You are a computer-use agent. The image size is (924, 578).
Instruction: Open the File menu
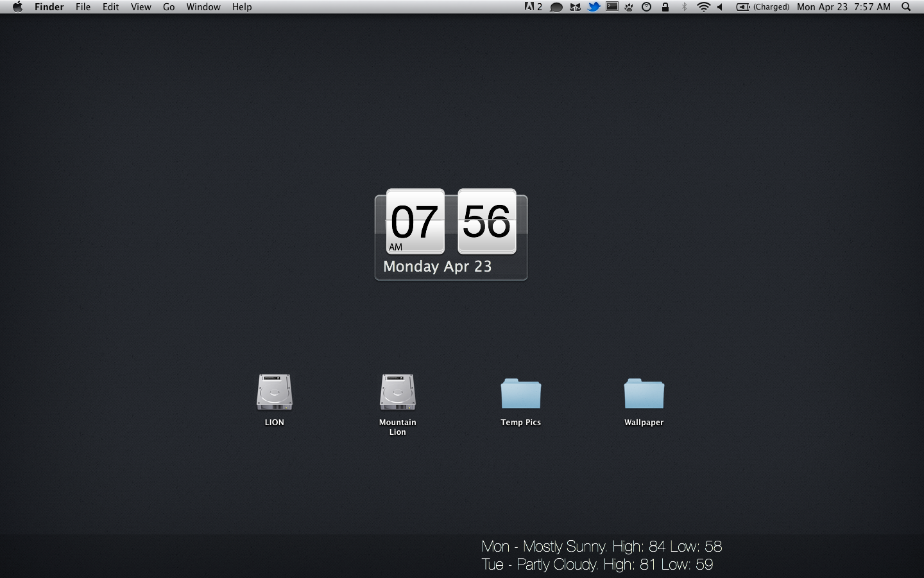click(x=83, y=7)
